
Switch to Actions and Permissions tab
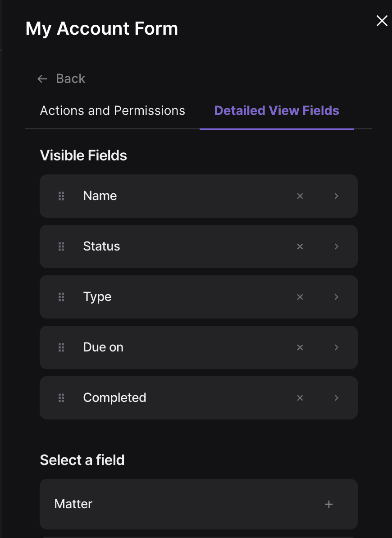point(113,111)
